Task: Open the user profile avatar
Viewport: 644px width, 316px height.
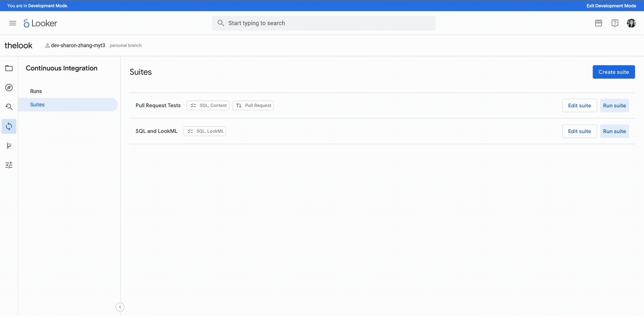Action: [631, 23]
